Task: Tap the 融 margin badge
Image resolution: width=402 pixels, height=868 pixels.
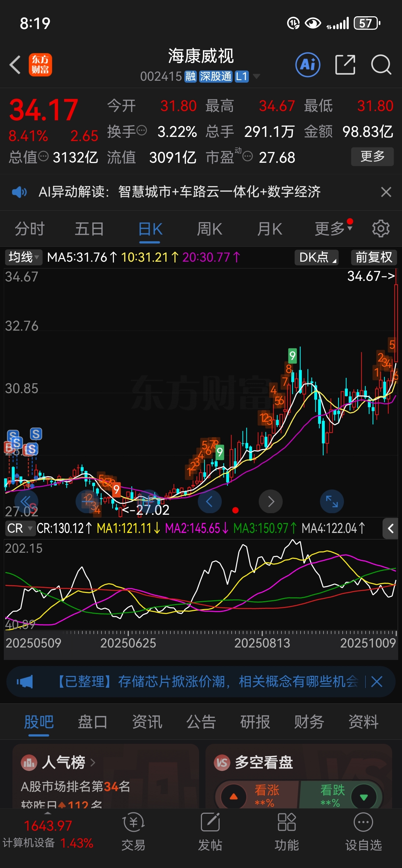Action: pyautogui.click(x=190, y=77)
